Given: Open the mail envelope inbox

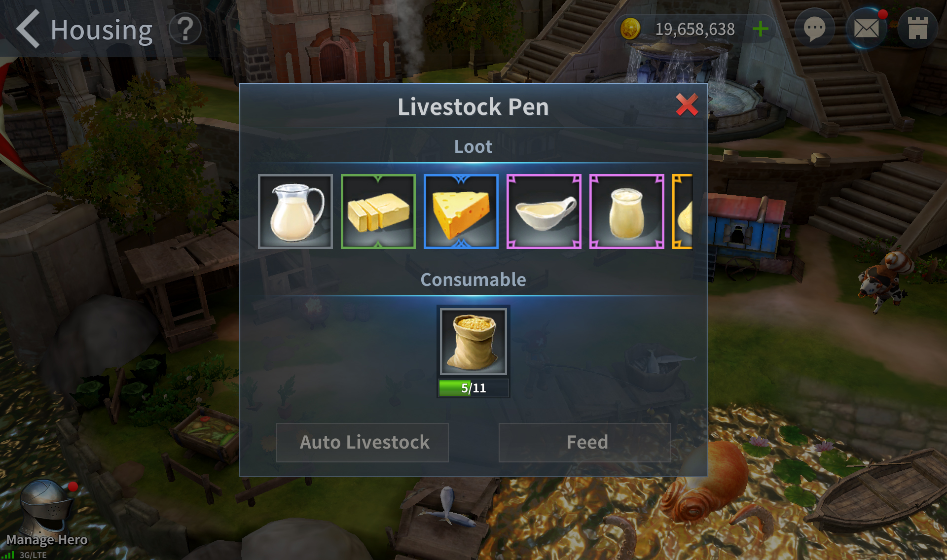Looking at the screenshot, I should 866,29.
